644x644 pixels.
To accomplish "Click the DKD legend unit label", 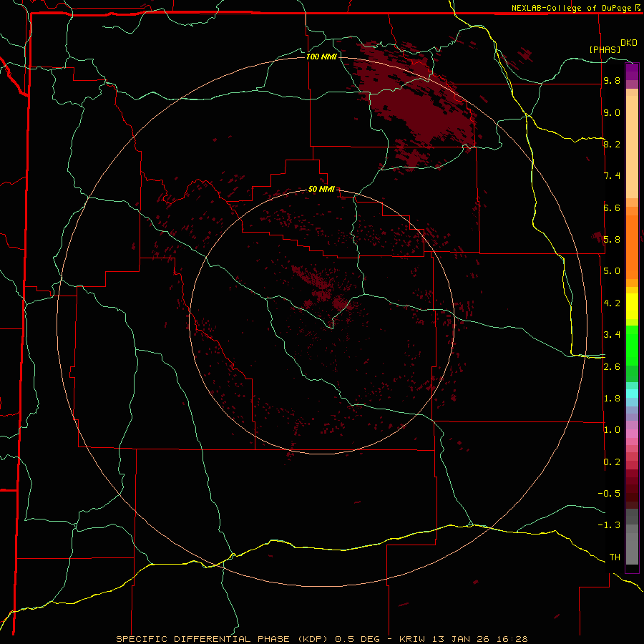I will (628, 43).
